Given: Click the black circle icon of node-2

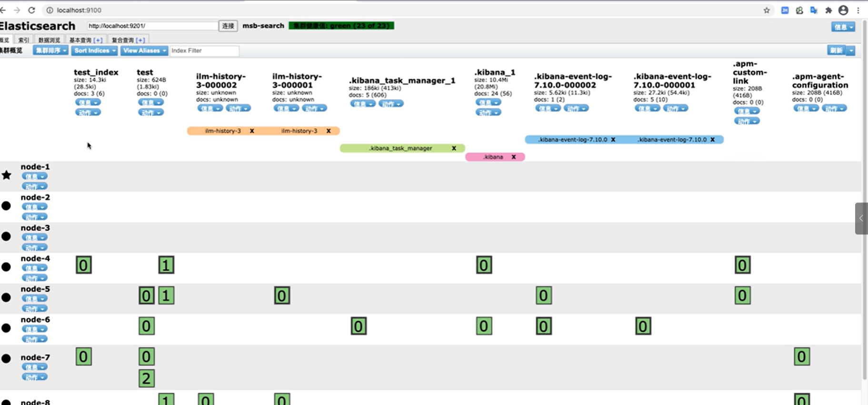Looking at the screenshot, I should [6, 206].
